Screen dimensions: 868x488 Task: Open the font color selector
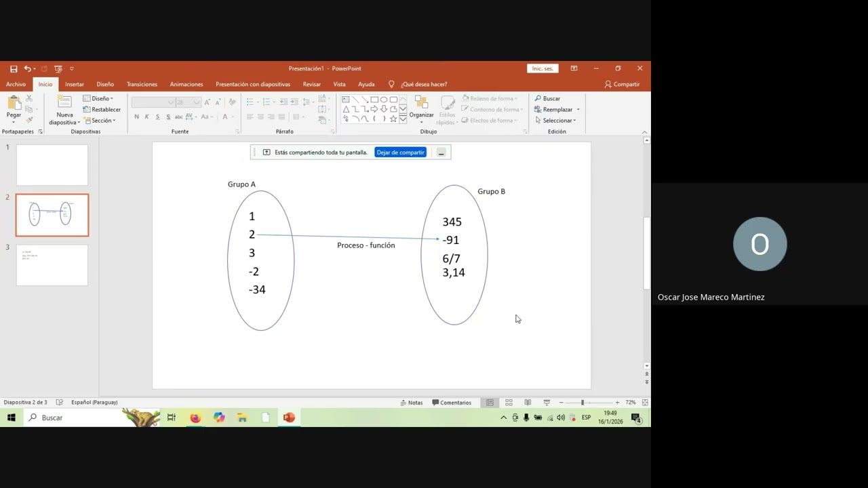(226, 117)
